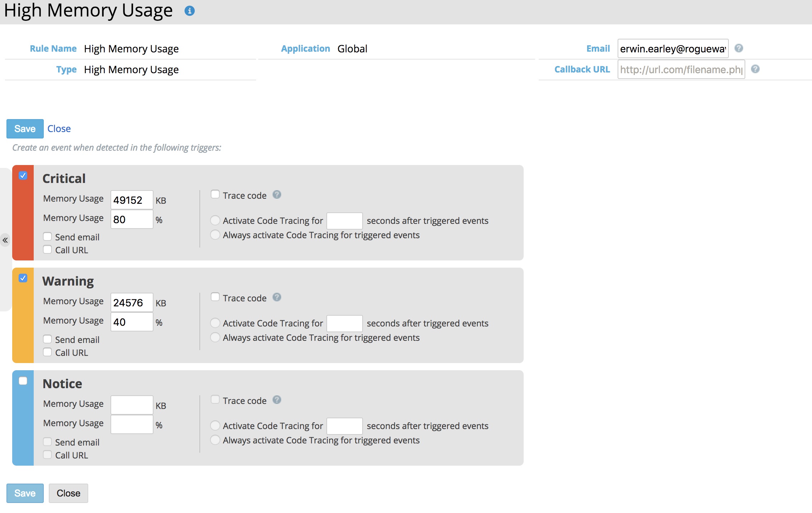Check Send email under Critical
Image resolution: width=812 pixels, height=513 pixels.
47,236
